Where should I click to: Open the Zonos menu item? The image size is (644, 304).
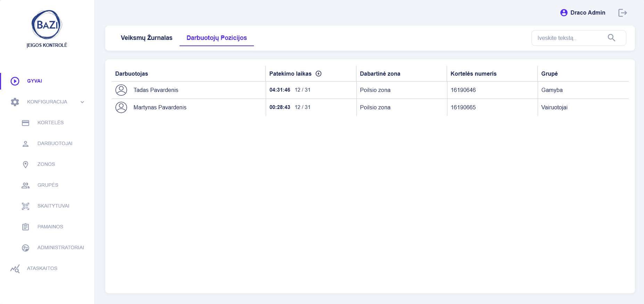[46, 164]
